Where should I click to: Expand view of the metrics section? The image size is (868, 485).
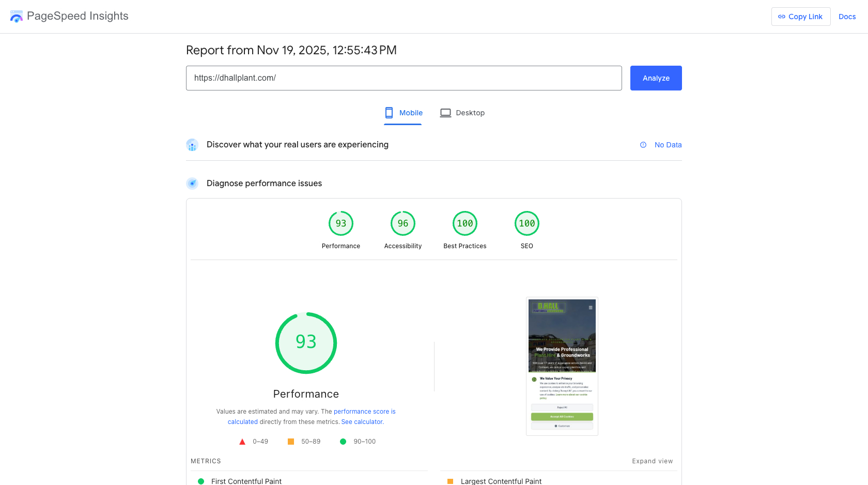pyautogui.click(x=653, y=461)
